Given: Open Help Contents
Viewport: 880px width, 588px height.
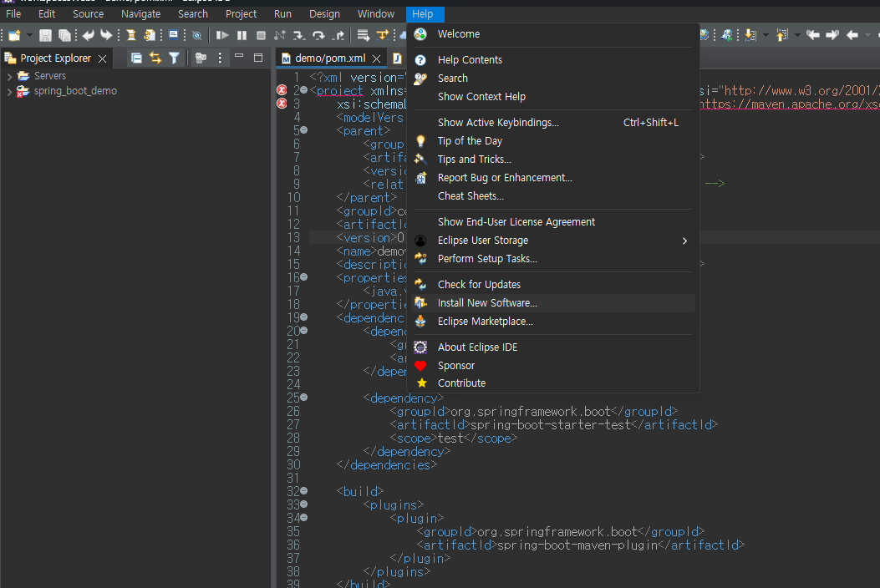Looking at the screenshot, I should [553, 59].
